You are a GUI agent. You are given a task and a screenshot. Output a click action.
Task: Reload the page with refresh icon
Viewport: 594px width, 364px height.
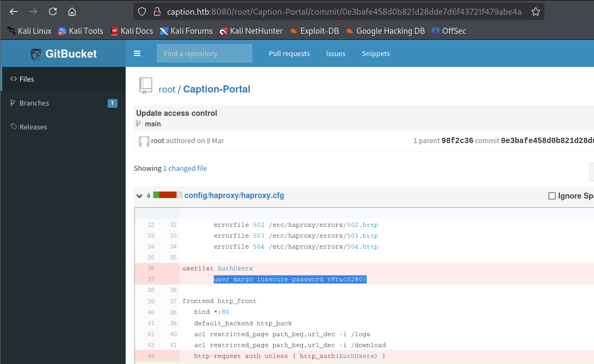[53, 11]
